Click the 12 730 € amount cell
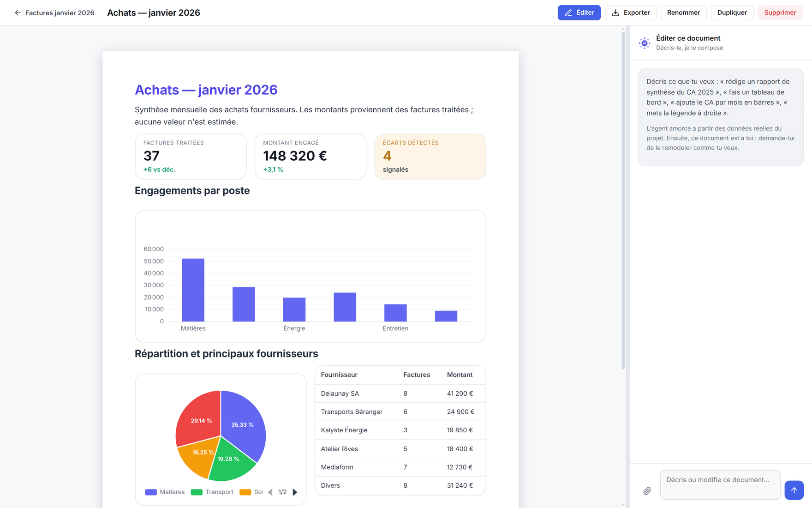This screenshot has width=812, height=508. (x=460, y=467)
